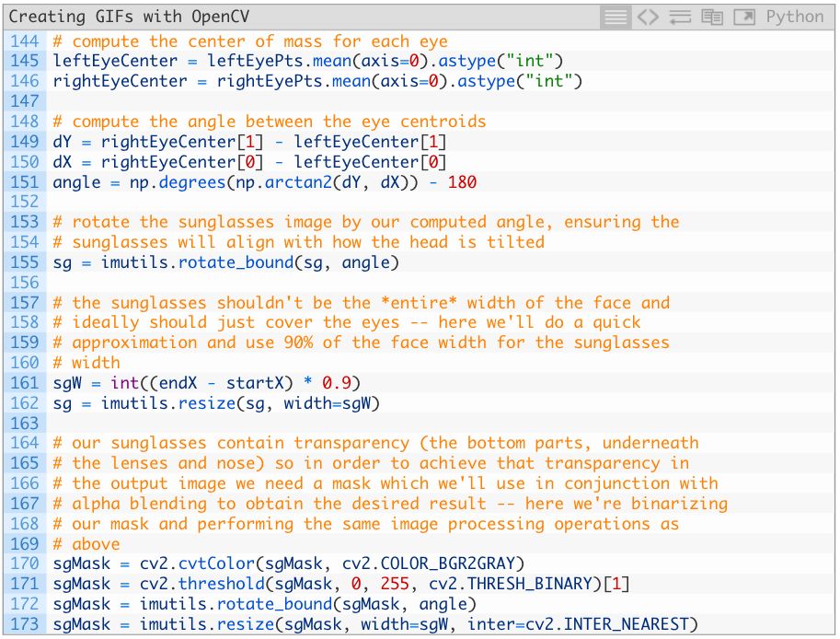The height and width of the screenshot is (639, 840).
Task: Click comment 'sunglasses will align with how the head is tilted'
Action: pos(298,242)
